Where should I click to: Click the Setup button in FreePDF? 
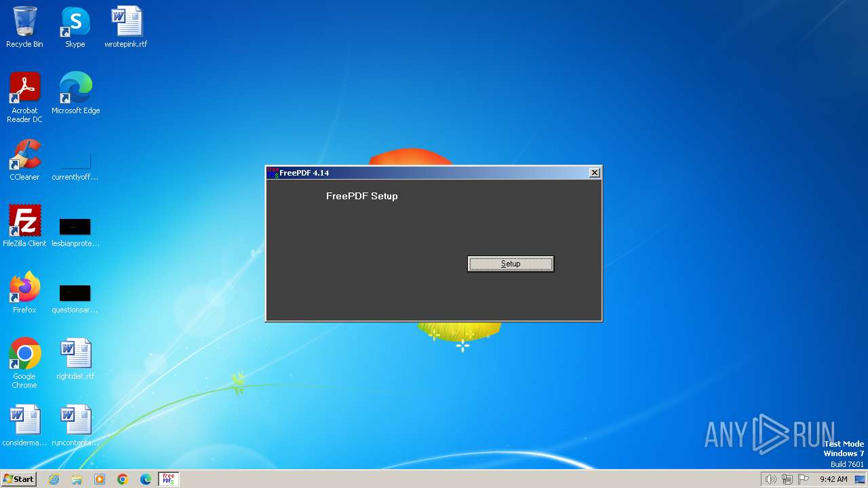[x=511, y=264]
